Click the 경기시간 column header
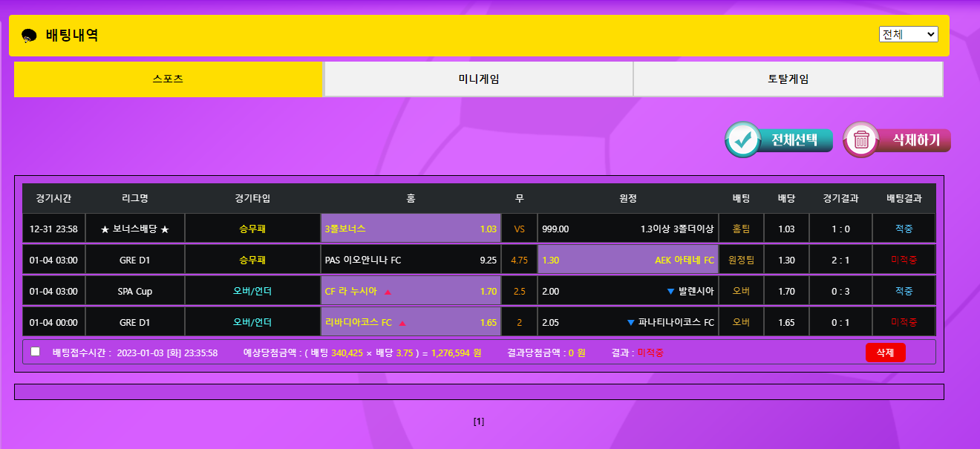980x449 pixels. pyautogui.click(x=53, y=198)
